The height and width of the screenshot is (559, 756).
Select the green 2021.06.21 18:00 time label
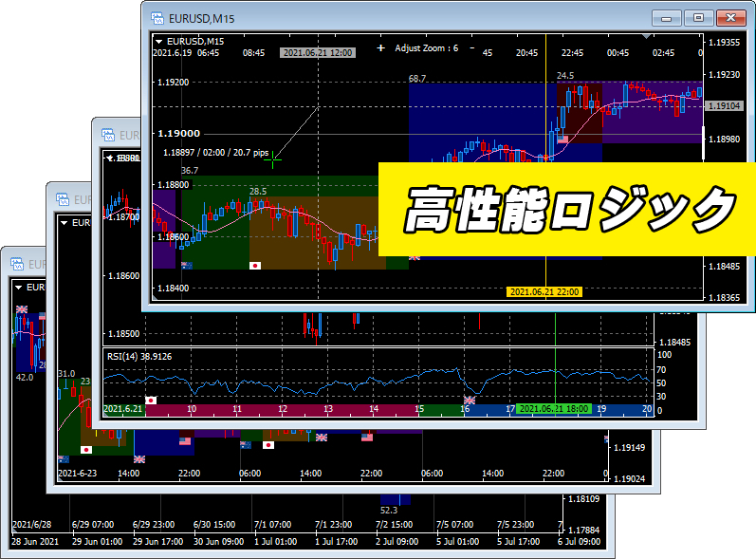(554, 409)
